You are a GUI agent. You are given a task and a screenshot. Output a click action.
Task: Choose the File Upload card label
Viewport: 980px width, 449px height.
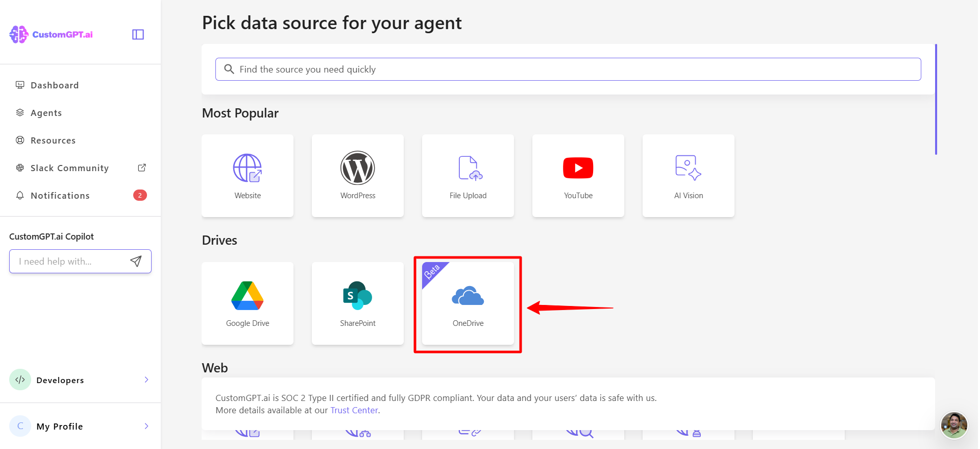pyautogui.click(x=468, y=196)
